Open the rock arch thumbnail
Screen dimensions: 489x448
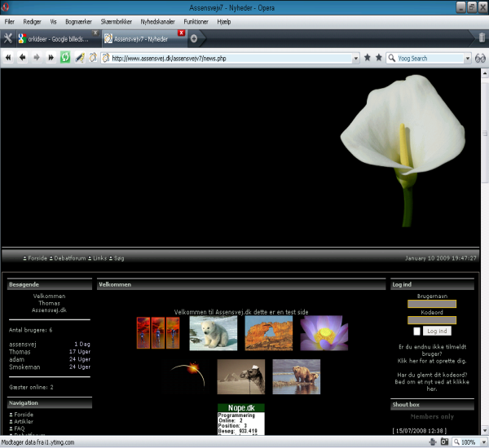[x=268, y=333]
